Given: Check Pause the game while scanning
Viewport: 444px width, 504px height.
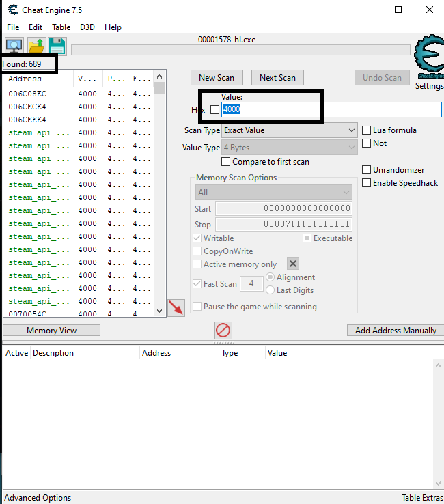Looking at the screenshot, I should [197, 307].
